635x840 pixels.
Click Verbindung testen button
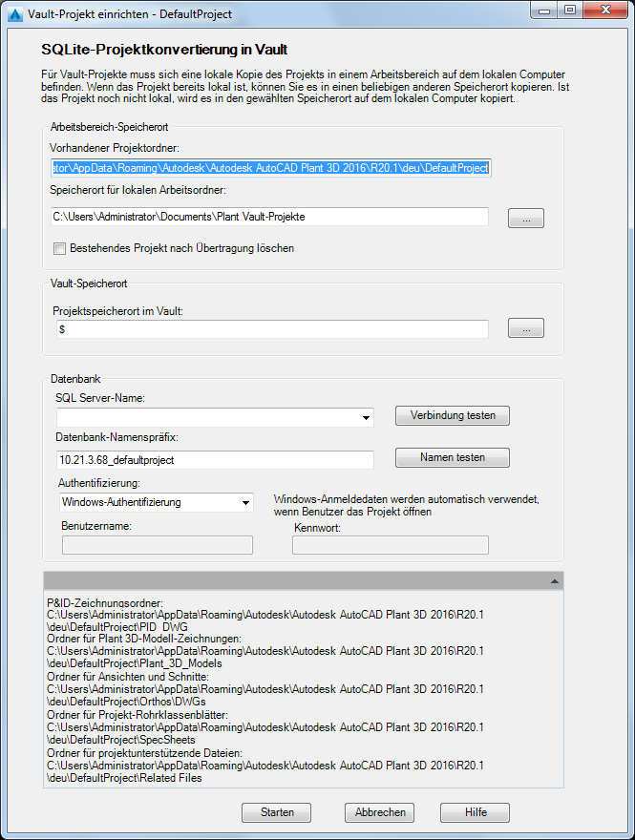point(453,415)
